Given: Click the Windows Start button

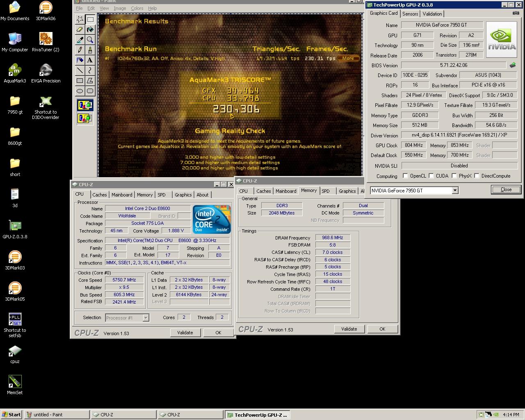Looking at the screenshot, I should [x=11, y=415].
